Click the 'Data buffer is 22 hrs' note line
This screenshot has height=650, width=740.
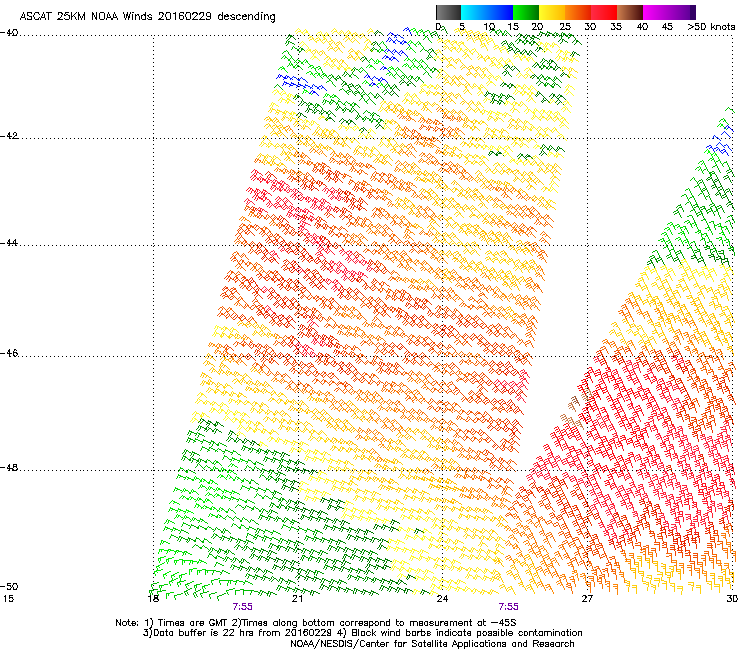point(362,633)
